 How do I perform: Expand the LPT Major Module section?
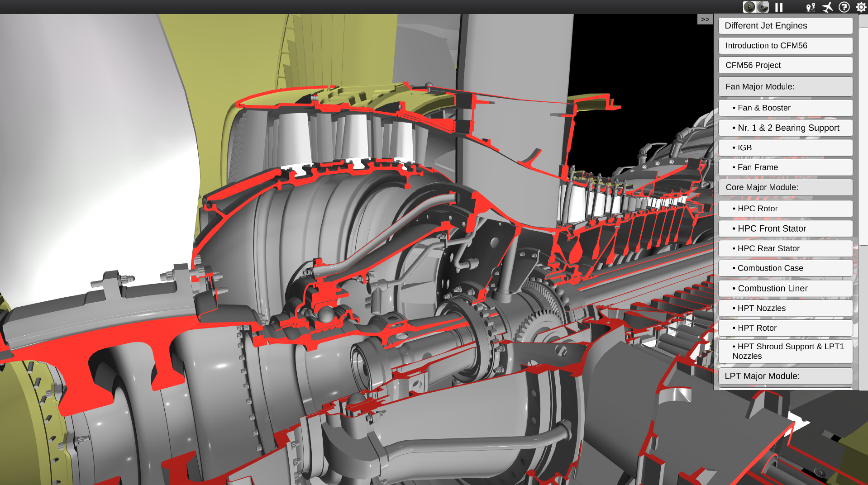(785, 376)
